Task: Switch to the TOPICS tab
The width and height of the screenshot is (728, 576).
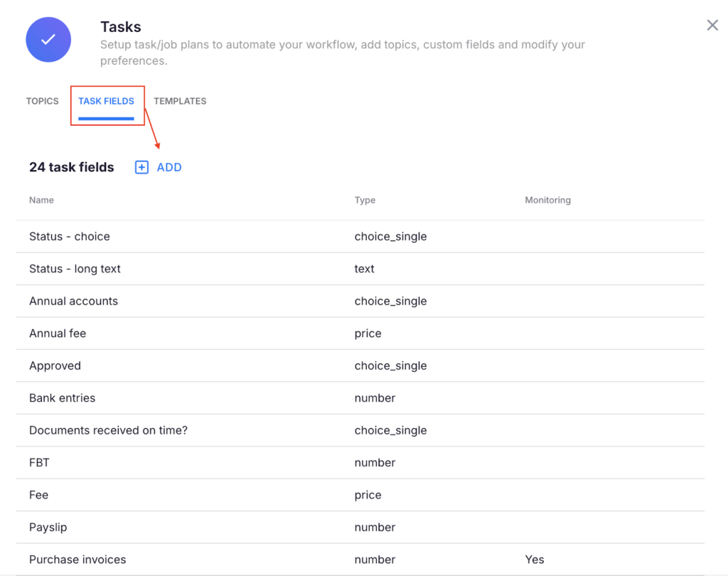Action: (42, 101)
